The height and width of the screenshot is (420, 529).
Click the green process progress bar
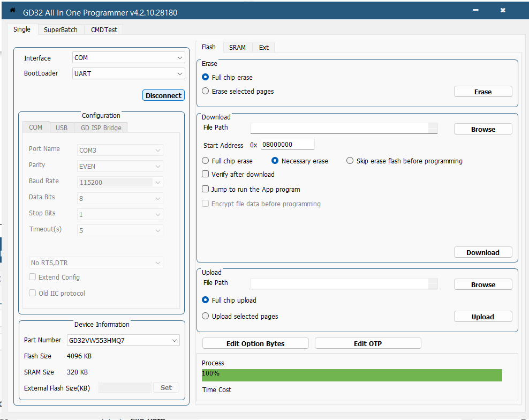(352, 374)
